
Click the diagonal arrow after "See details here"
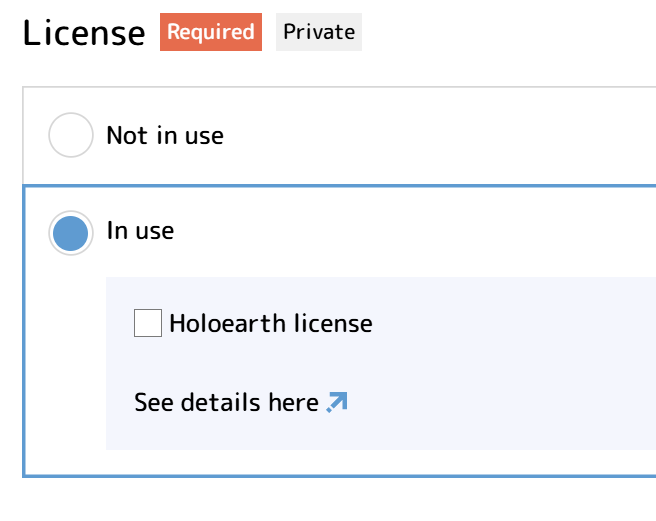pos(337,402)
